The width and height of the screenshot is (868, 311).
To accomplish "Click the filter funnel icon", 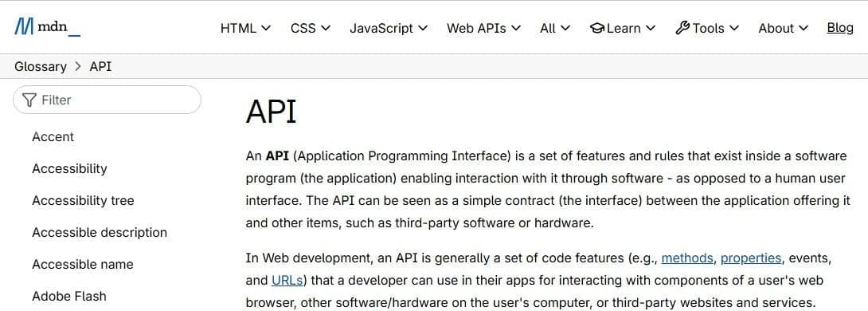I will coord(29,100).
